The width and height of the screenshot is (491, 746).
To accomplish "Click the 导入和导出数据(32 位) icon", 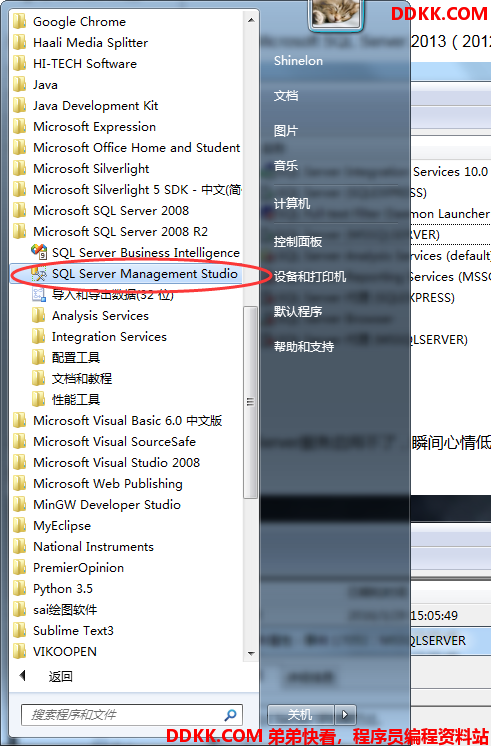I will (x=38, y=295).
